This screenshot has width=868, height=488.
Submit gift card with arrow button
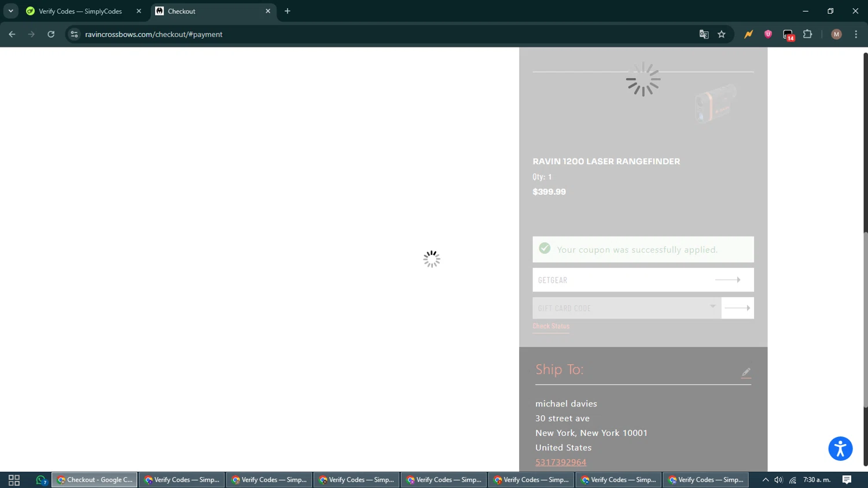pos(737,308)
